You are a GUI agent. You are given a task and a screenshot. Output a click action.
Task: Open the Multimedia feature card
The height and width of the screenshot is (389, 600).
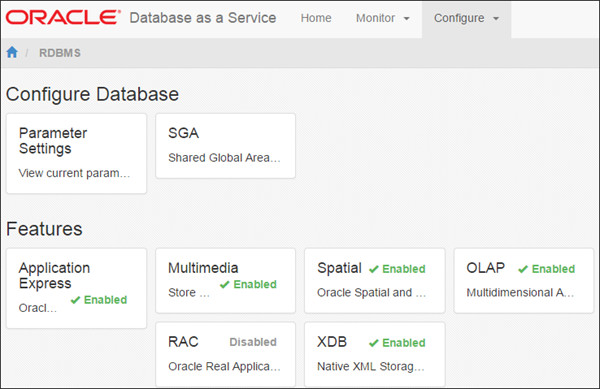tap(226, 281)
